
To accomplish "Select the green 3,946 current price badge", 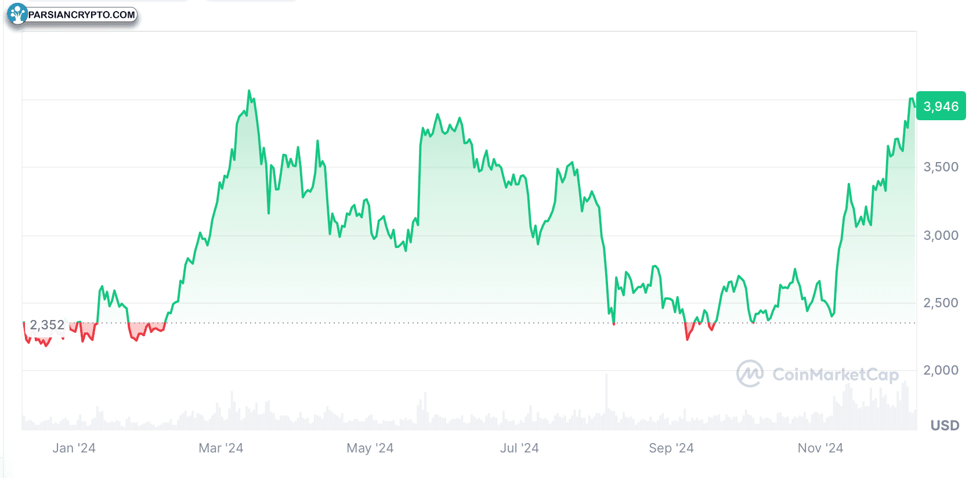I will (x=941, y=106).
